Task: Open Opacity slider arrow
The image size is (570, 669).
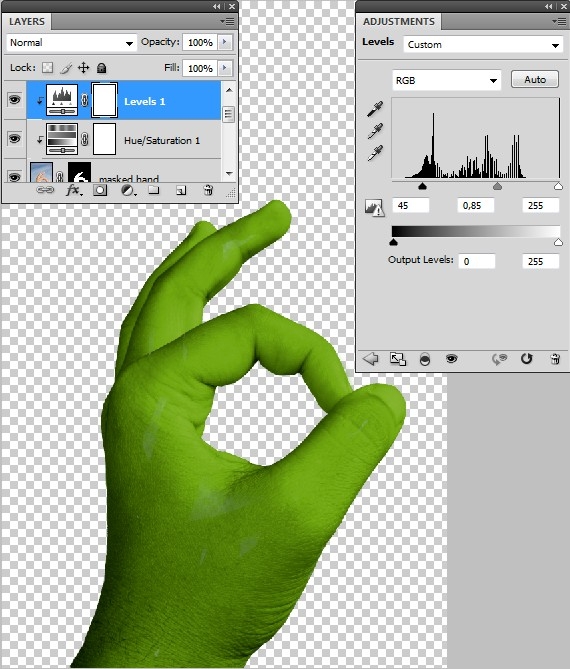Action: click(x=225, y=42)
